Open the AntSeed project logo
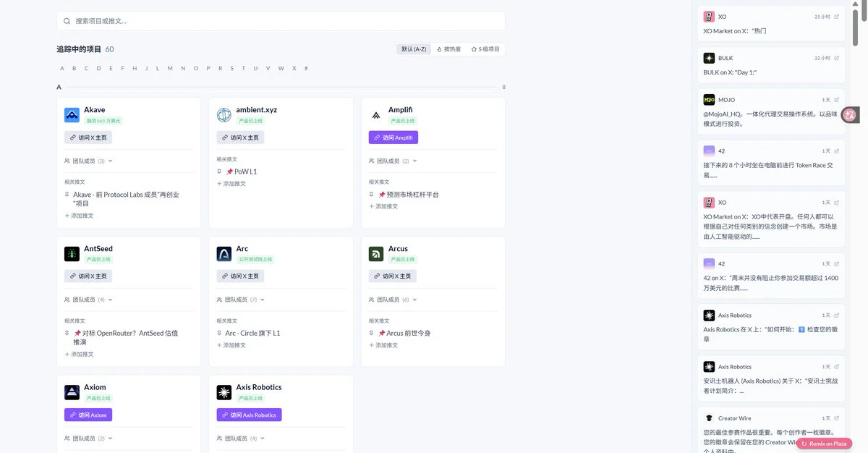868x453 pixels. [72, 254]
